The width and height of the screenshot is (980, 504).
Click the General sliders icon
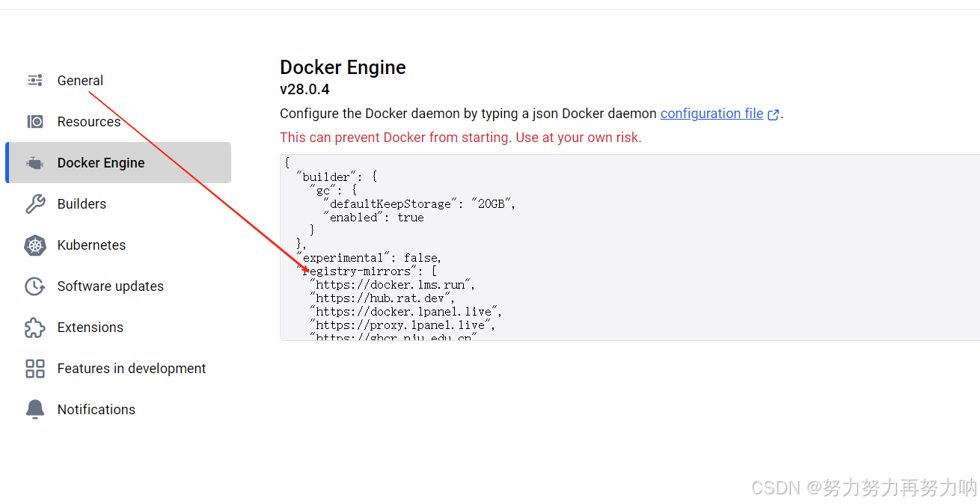point(35,80)
